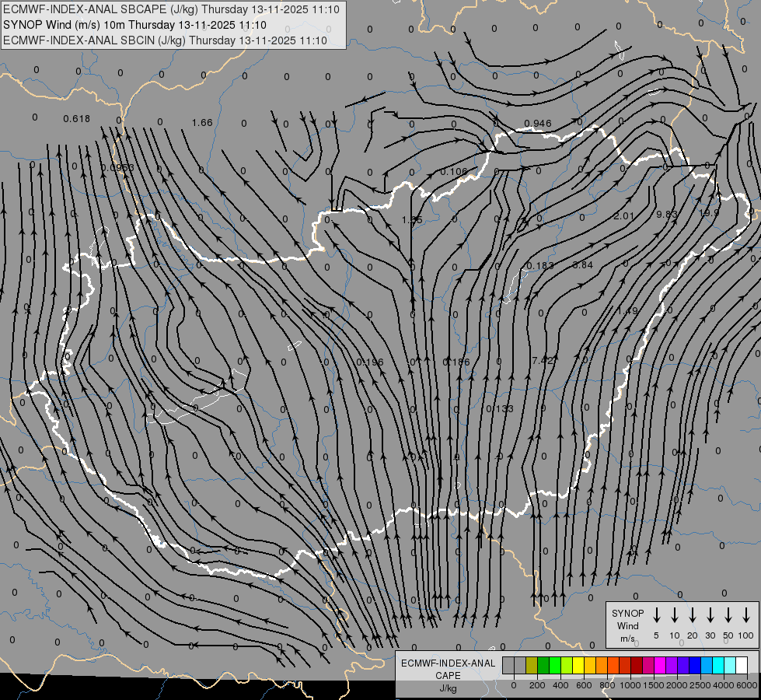
Task: Click the 5 m/s wind arrow in legend
Action: [656, 615]
